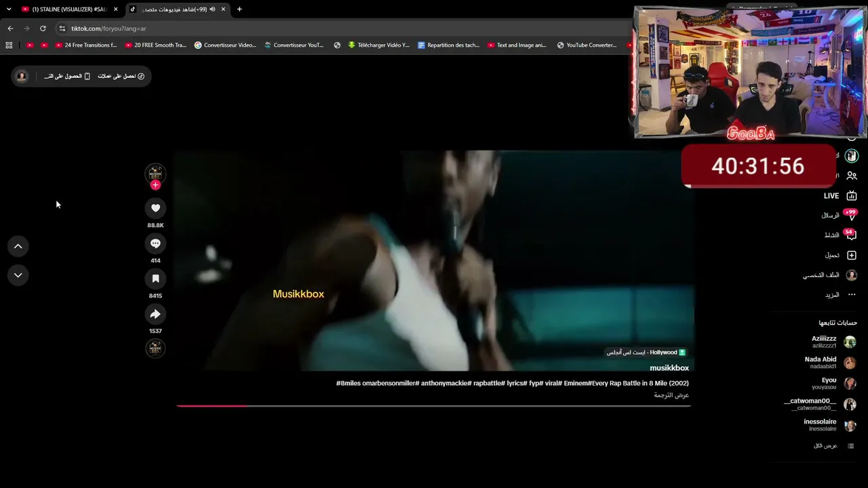The height and width of the screenshot is (488, 868).
Task: Open 'Repartition des tach...' bookmark
Action: click(448, 45)
